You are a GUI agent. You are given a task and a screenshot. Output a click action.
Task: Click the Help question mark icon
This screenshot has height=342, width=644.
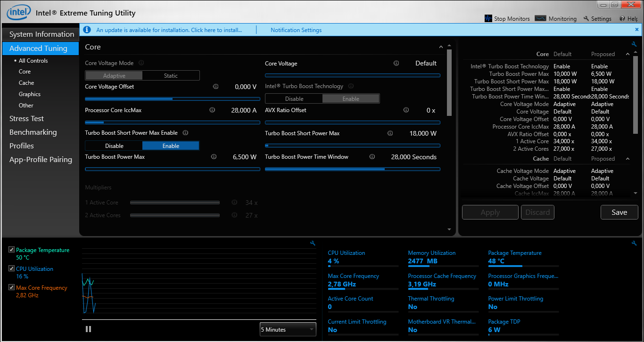pyautogui.click(x=623, y=18)
